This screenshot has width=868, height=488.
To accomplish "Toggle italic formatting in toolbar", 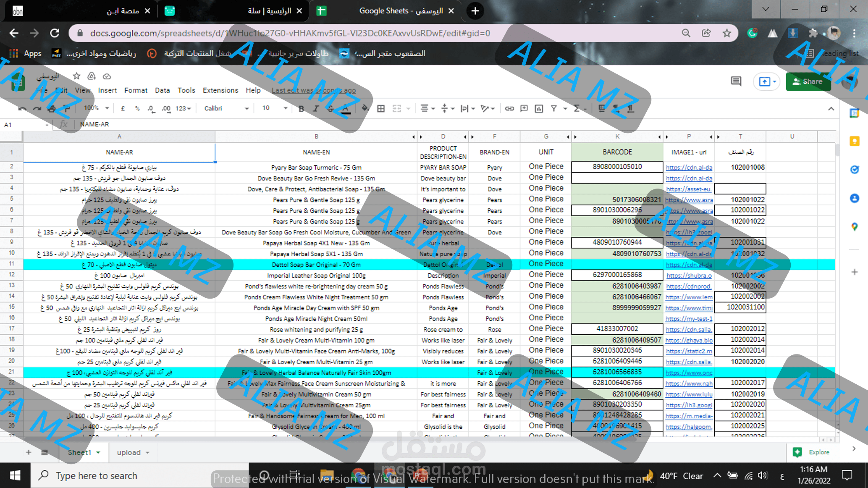I will [x=316, y=109].
